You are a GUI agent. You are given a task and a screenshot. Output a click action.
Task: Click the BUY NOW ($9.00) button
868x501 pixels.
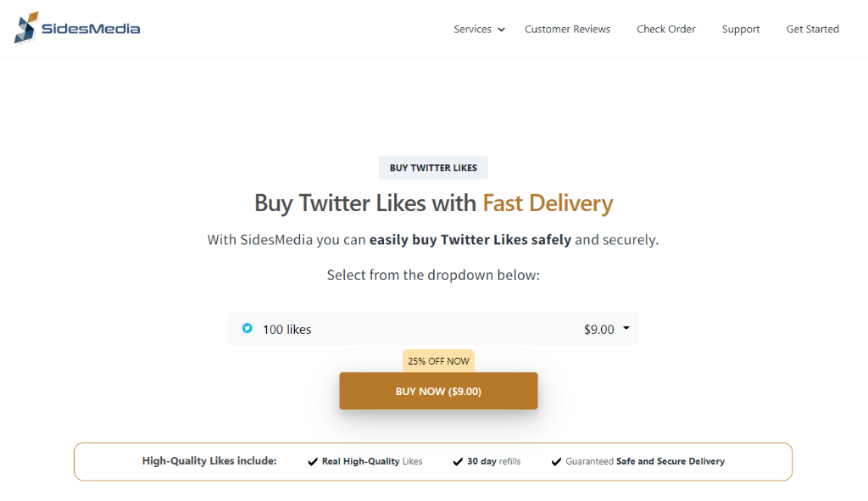pos(438,391)
